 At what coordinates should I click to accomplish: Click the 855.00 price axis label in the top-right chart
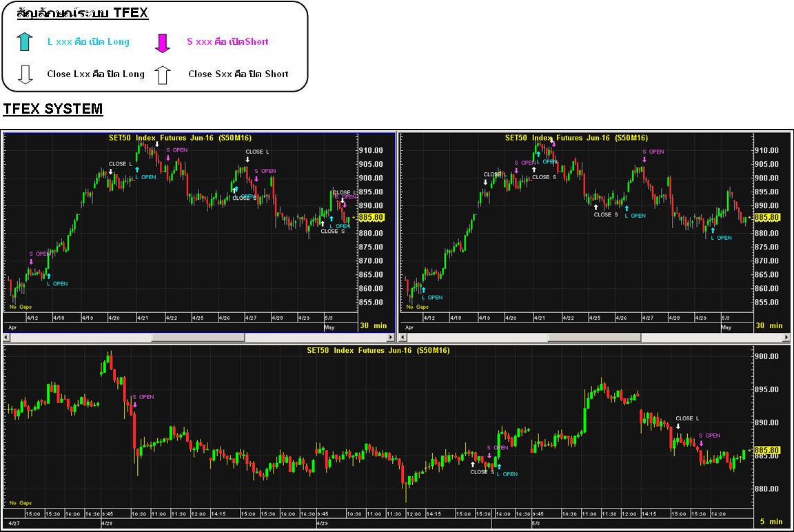coord(766,303)
